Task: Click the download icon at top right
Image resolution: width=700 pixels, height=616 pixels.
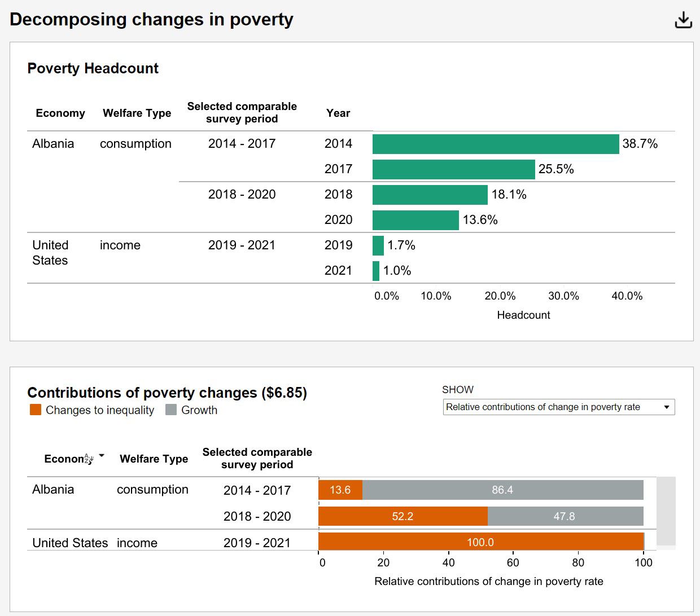Action: coord(683,19)
